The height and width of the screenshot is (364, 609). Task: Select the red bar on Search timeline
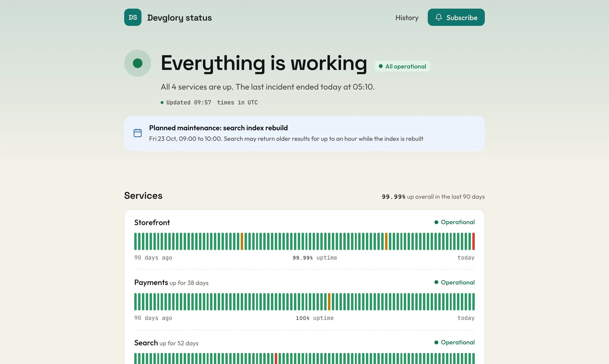276,358
